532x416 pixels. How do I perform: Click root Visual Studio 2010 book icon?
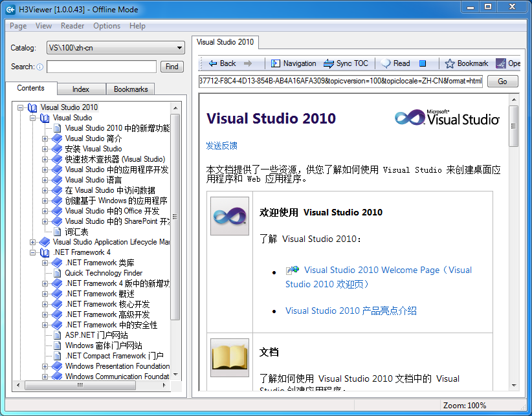pos(32,108)
